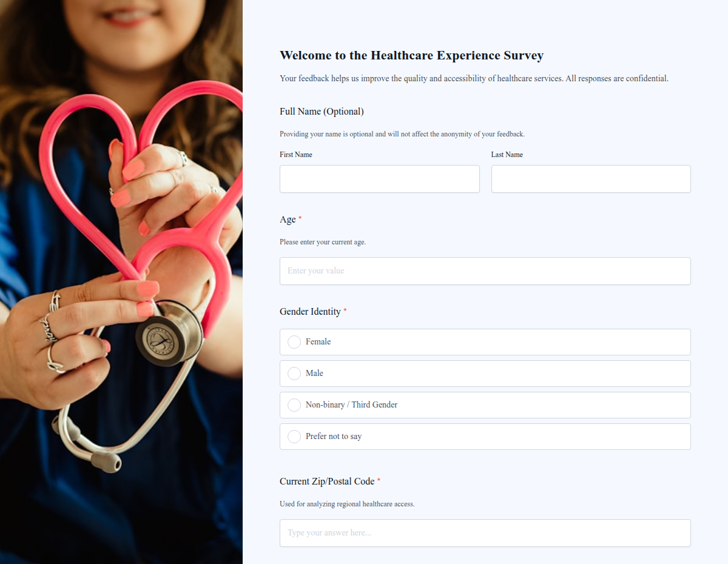Focus the Last Name text box
Viewport: 728px width, 564px height.
(590, 179)
